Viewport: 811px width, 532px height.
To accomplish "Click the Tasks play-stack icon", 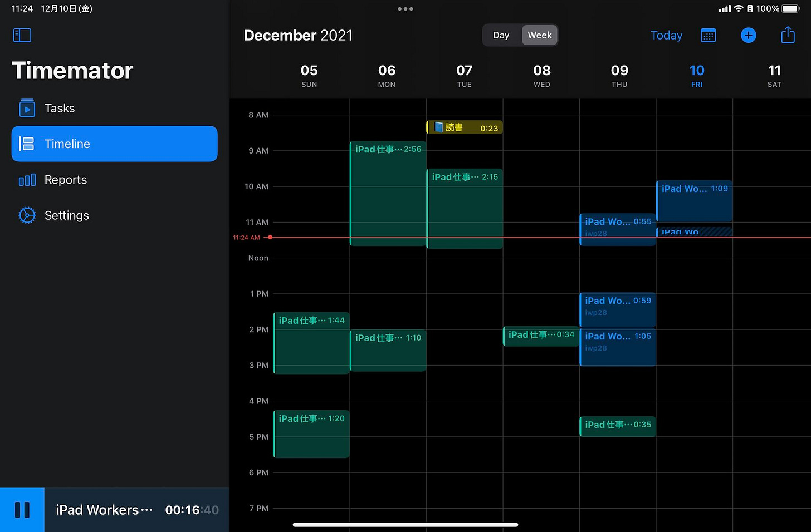I will coord(27,108).
